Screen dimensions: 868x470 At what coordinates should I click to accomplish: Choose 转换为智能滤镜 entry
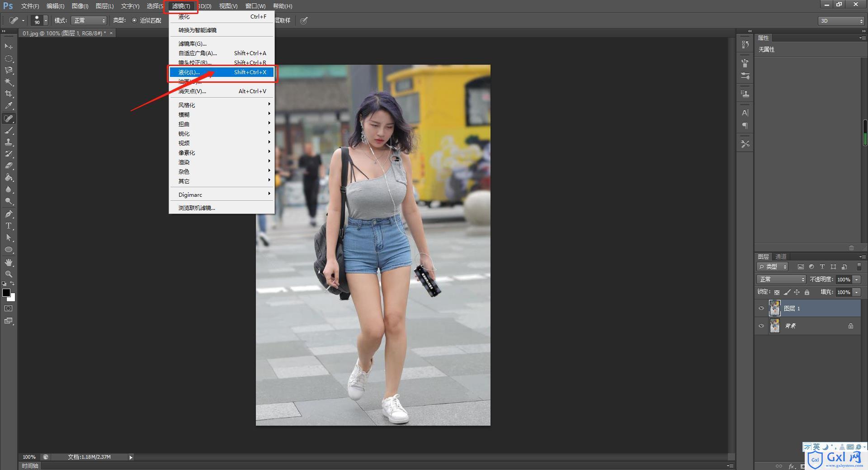[x=222, y=30]
